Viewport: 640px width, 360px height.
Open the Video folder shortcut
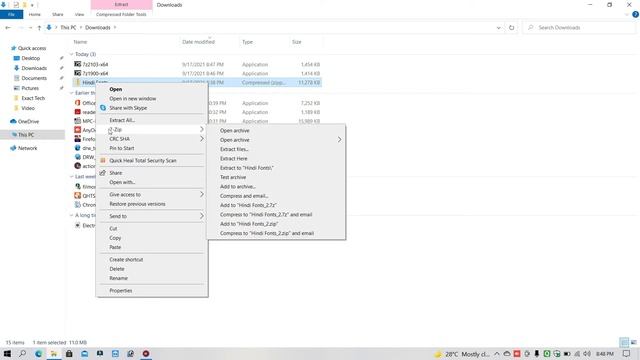(28, 108)
